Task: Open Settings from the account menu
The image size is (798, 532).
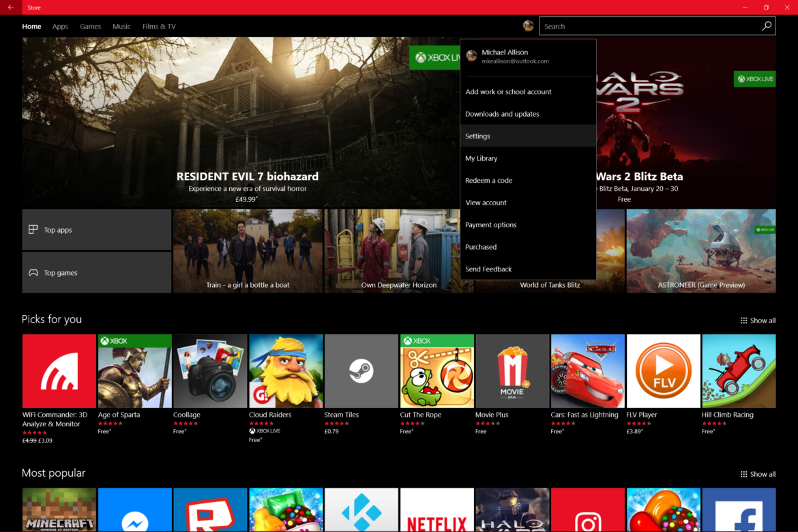Action: tap(478, 136)
